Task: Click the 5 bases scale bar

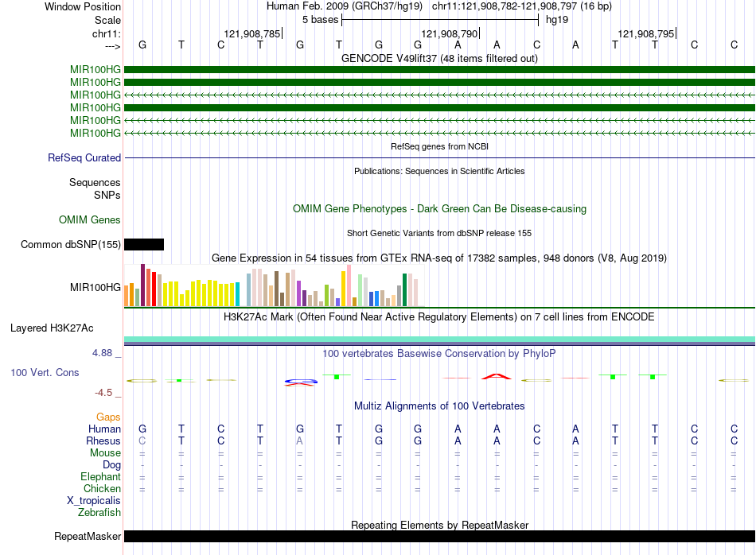Action: (x=440, y=20)
